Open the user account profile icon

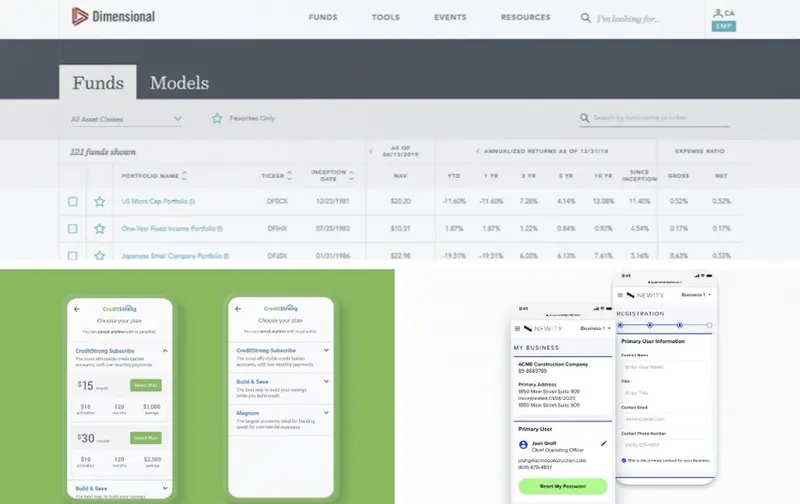[717, 12]
